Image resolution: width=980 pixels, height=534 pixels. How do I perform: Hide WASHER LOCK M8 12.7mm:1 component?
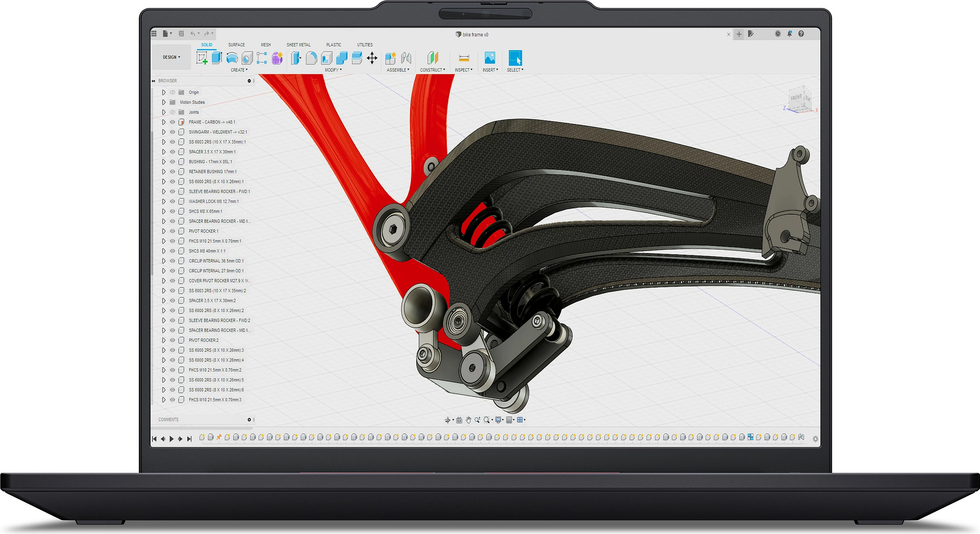[x=172, y=201]
